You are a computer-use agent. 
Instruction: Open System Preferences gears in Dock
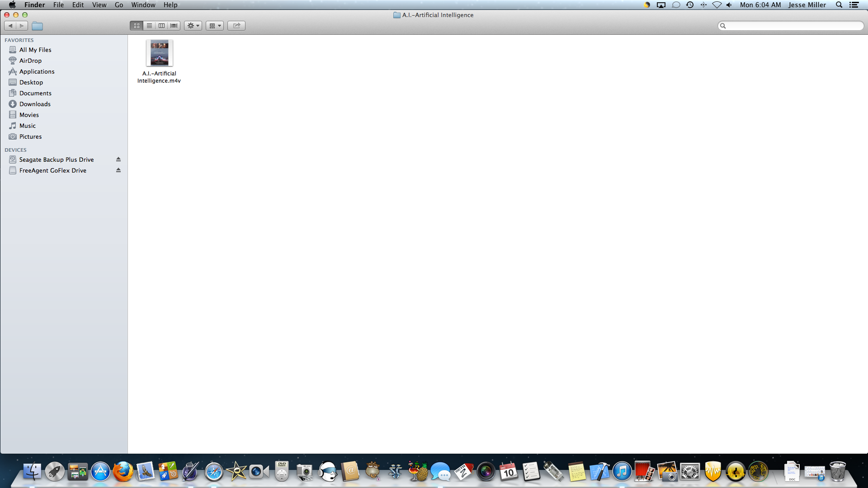tap(690, 472)
